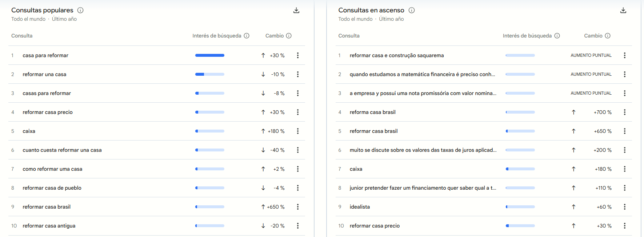Open options for rising reformar casa brasil row
This screenshot has width=644, height=237.
625,131
